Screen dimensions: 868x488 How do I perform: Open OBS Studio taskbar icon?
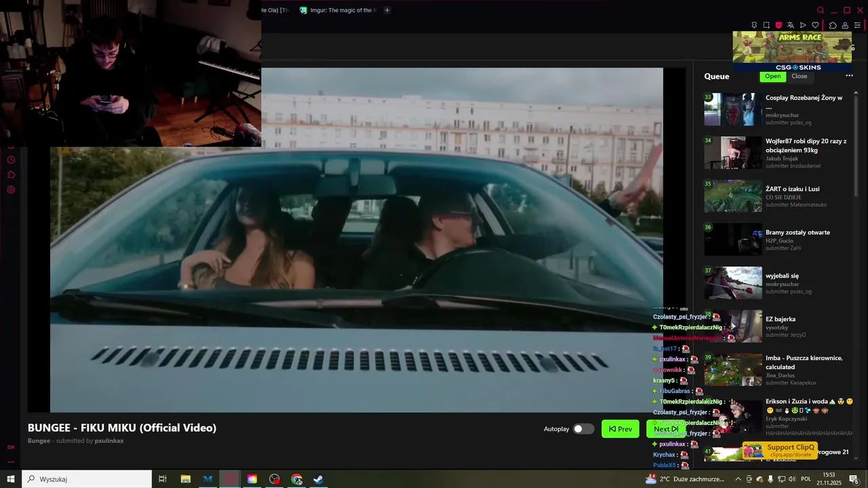click(274, 479)
